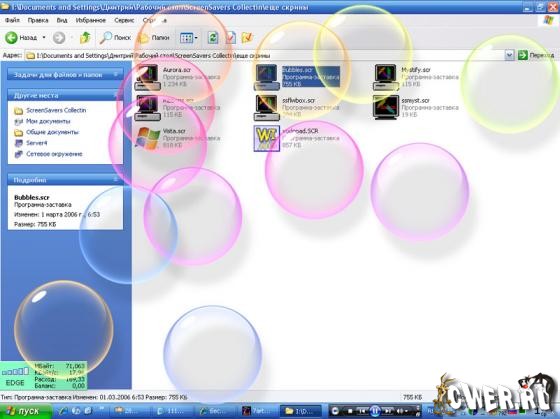Click the Aurora.scr file name
560x419 pixels.
click(x=177, y=70)
